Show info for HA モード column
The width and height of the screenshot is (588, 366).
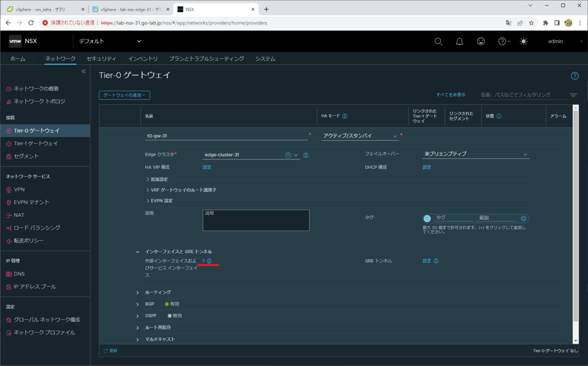pos(345,116)
